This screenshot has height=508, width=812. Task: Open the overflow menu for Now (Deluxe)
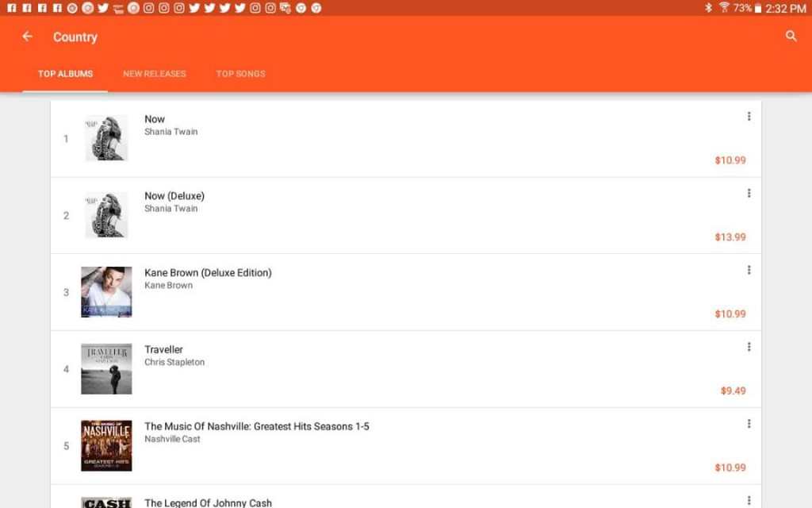pos(749,193)
